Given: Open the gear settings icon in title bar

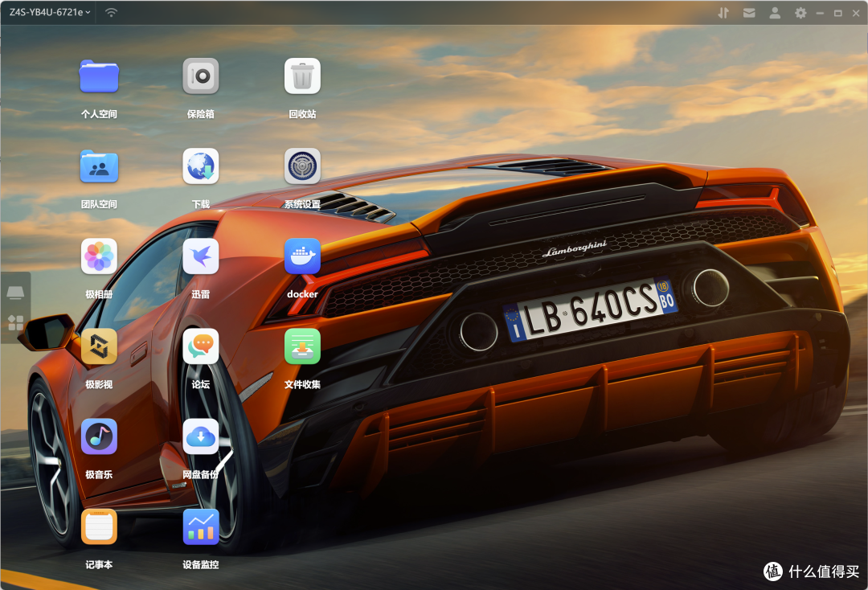Looking at the screenshot, I should (x=800, y=13).
